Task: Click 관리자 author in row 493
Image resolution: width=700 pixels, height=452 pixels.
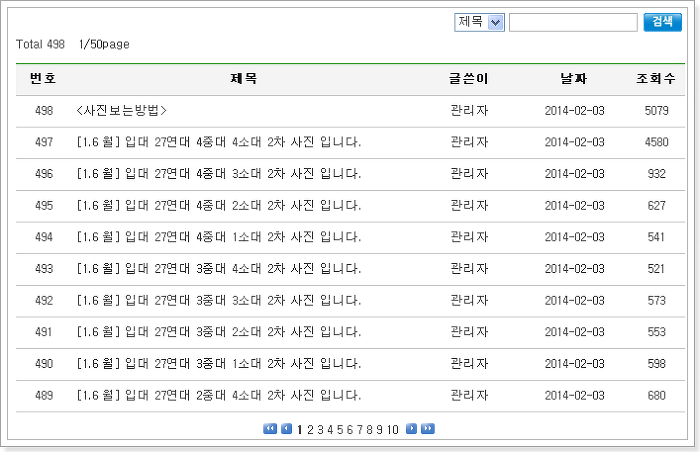Action: pos(469,268)
